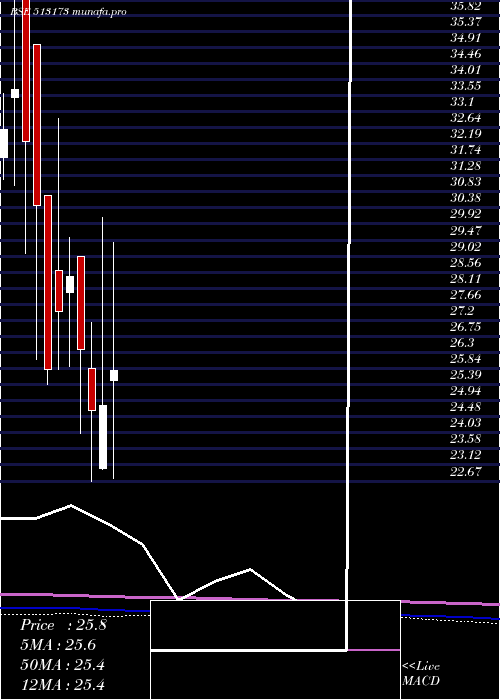This screenshot has height=700, width=500.
Task: Click the 34.46 price axis label
Action: click(466, 54)
